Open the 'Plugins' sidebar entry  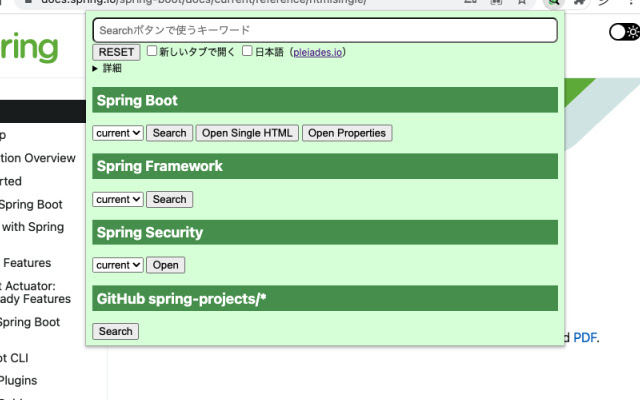tap(18, 381)
